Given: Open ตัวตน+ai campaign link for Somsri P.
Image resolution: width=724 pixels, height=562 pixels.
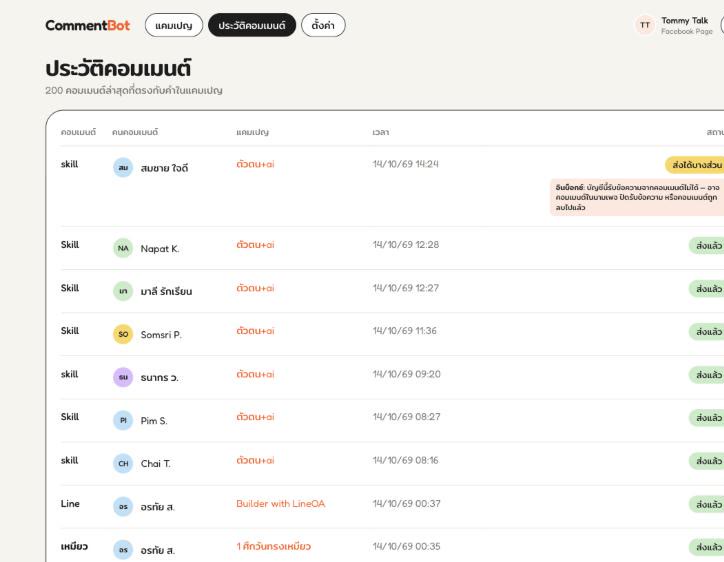Looking at the screenshot, I should [255, 331].
